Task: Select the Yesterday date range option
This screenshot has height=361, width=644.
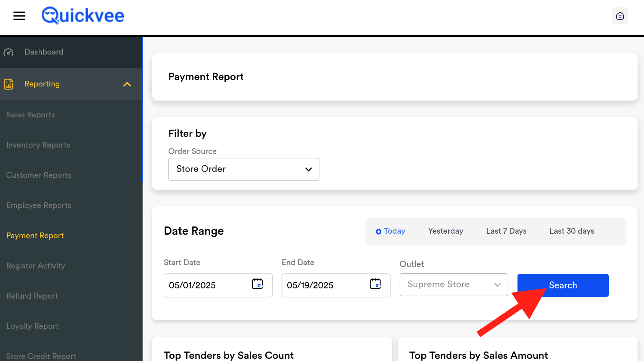Action: pyautogui.click(x=445, y=231)
